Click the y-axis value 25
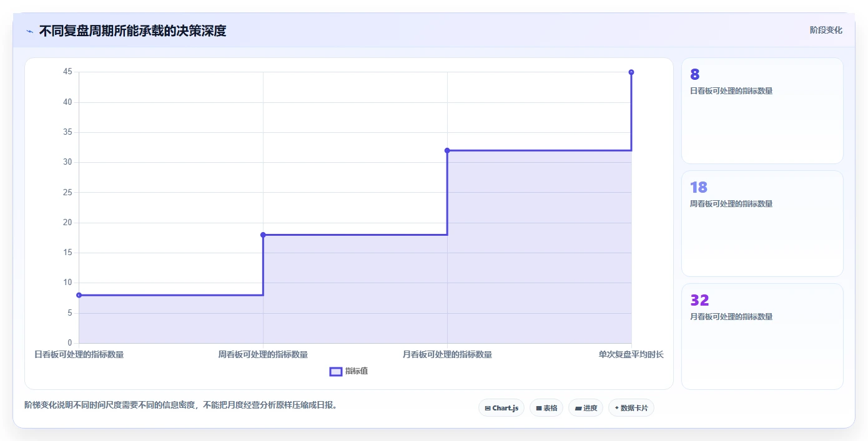Viewport: 868px width, 441px height. 67,193
